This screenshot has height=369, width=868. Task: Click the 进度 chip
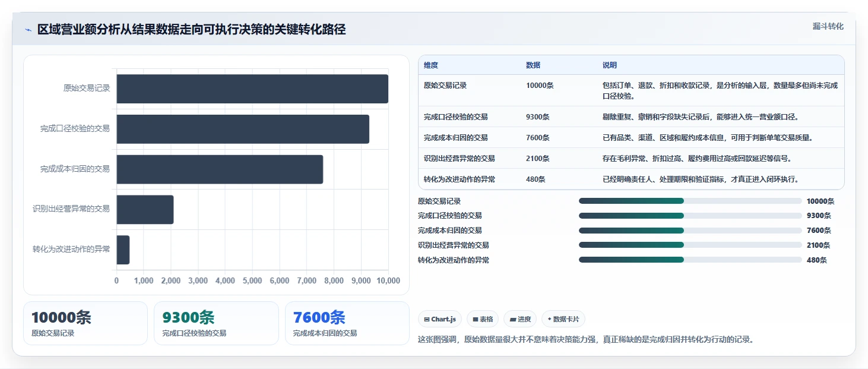tap(519, 319)
